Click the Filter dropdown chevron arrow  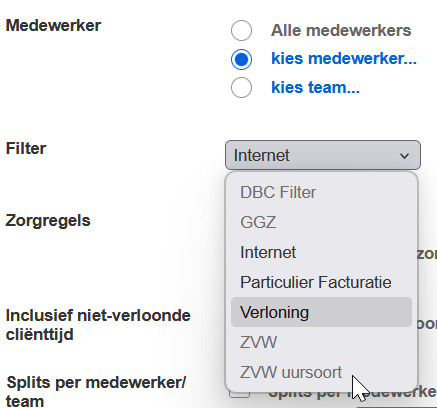click(x=404, y=156)
